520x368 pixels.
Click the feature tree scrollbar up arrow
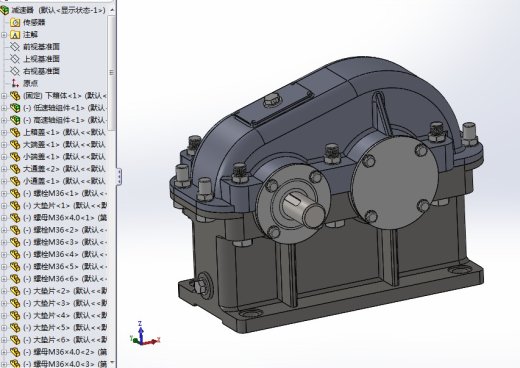tap(112, 10)
